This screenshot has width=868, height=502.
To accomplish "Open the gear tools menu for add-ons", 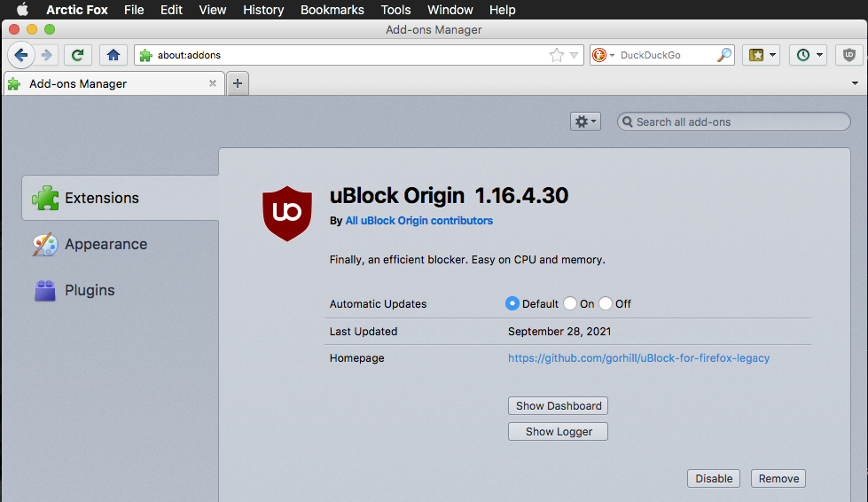I will point(586,122).
